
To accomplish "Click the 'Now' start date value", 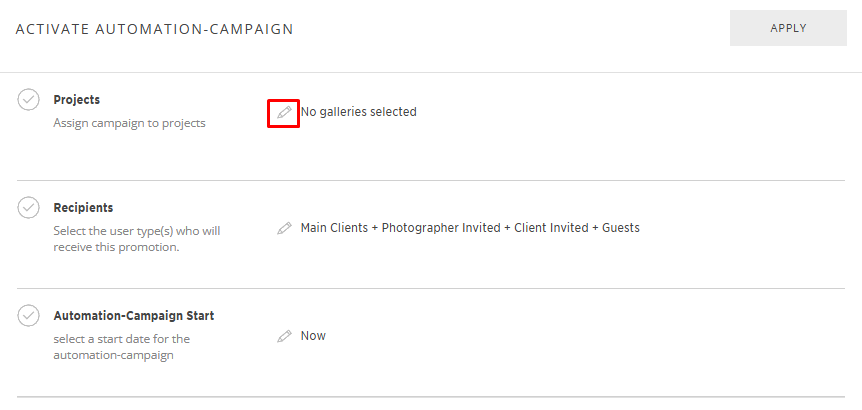I will [x=313, y=336].
